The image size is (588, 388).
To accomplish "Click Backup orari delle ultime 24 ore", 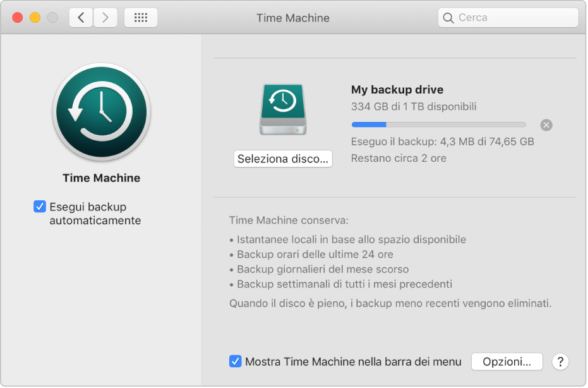I will (x=311, y=255).
